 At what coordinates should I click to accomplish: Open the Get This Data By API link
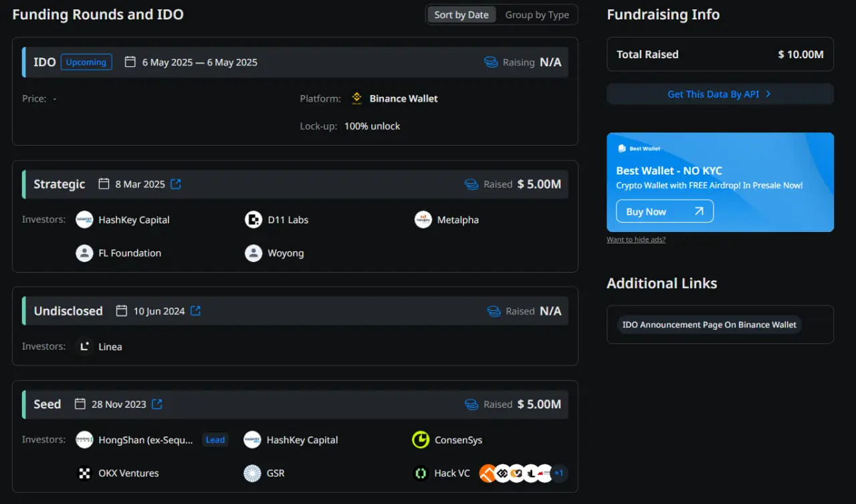pyautogui.click(x=720, y=94)
